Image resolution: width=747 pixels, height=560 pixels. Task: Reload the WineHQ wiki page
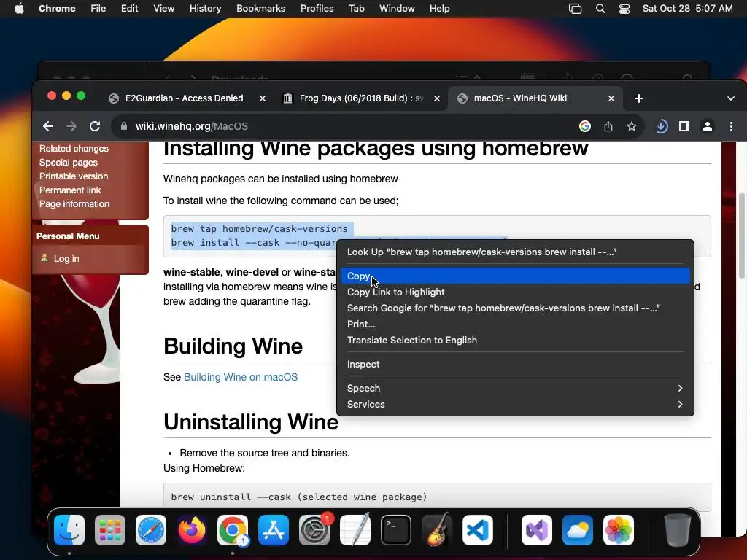[95, 126]
